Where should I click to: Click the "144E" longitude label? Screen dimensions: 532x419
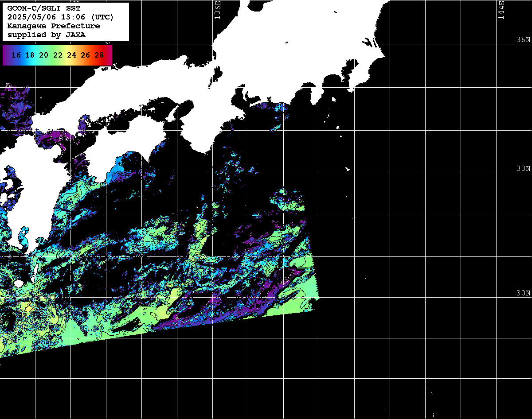tap(501, 10)
